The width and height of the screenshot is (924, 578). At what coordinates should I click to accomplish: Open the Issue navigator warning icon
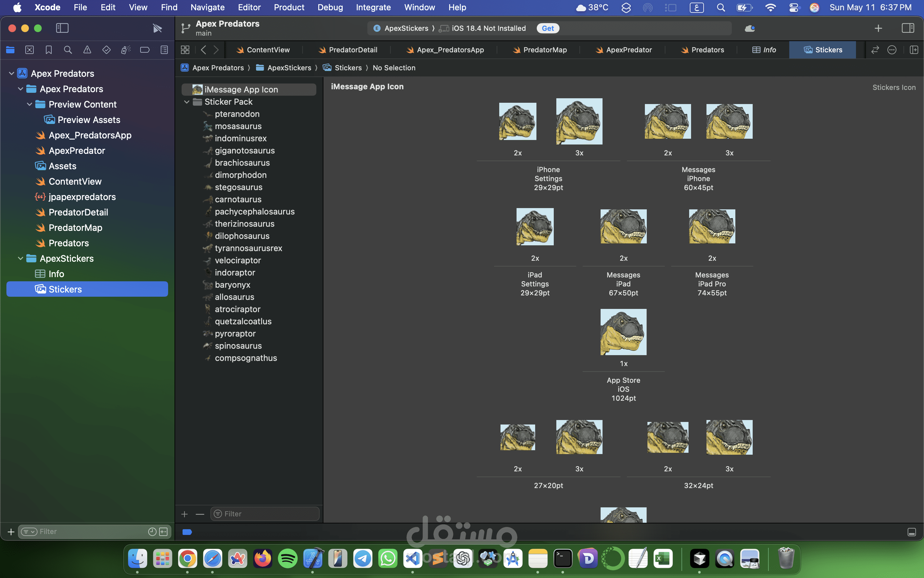pyautogui.click(x=87, y=50)
